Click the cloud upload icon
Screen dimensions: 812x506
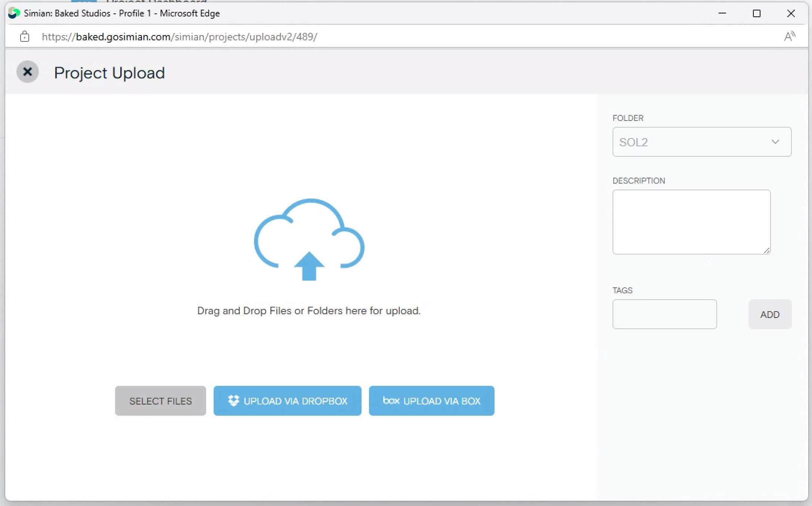(309, 239)
